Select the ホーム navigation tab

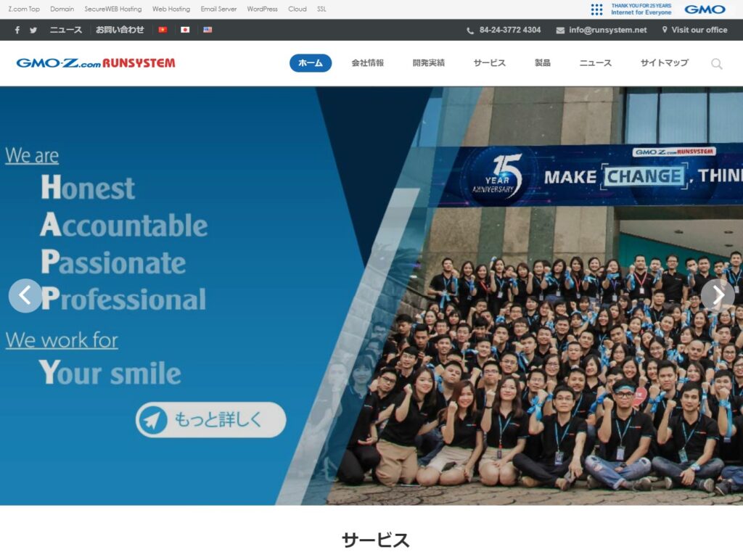[x=311, y=63]
